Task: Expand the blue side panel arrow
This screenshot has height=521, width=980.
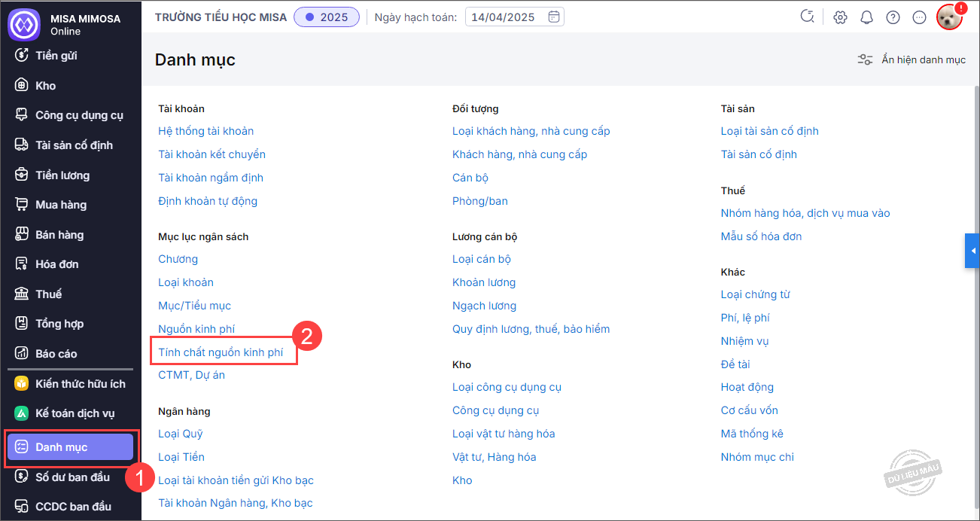Action: coord(972,251)
